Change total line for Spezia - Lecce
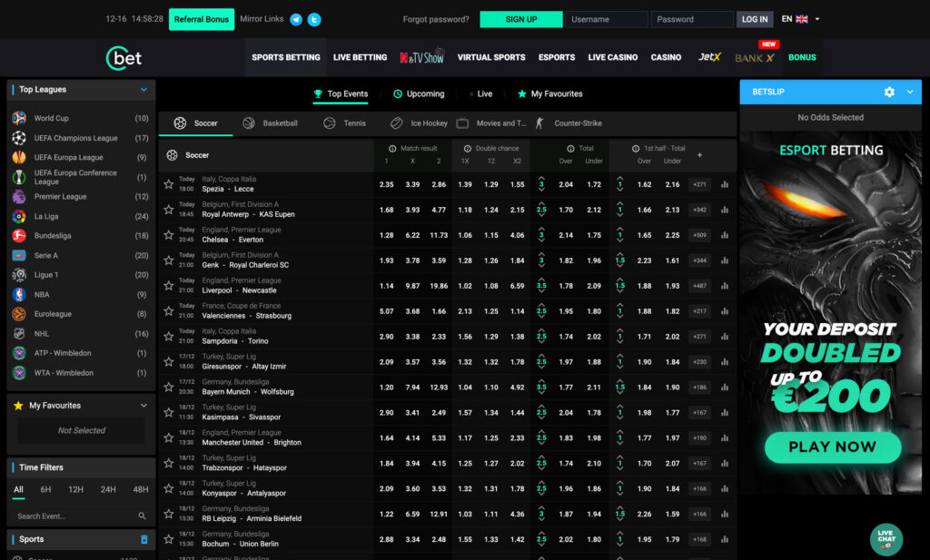This screenshot has height=560, width=930. tap(541, 184)
